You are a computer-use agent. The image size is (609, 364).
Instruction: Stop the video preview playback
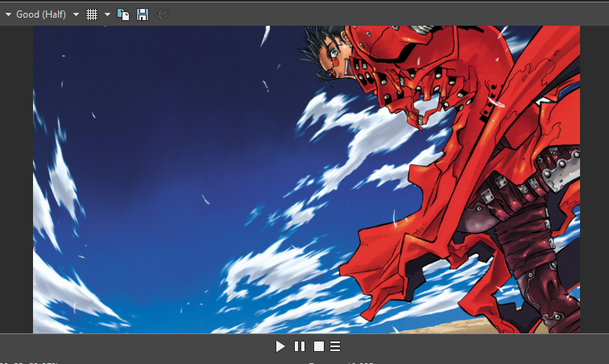click(319, 346)
